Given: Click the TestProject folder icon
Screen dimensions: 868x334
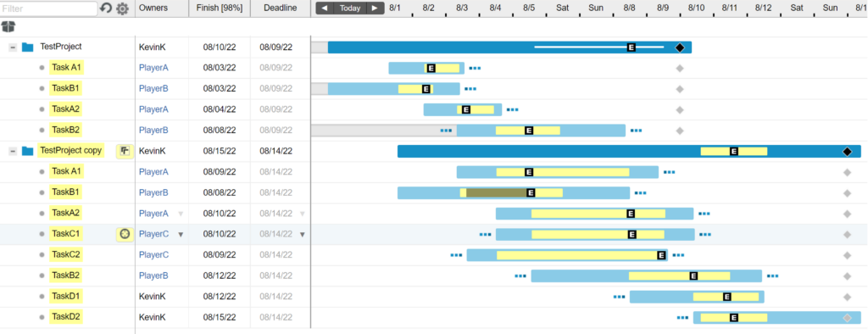Looking at the screenshot, I should (x=28, y=47).
